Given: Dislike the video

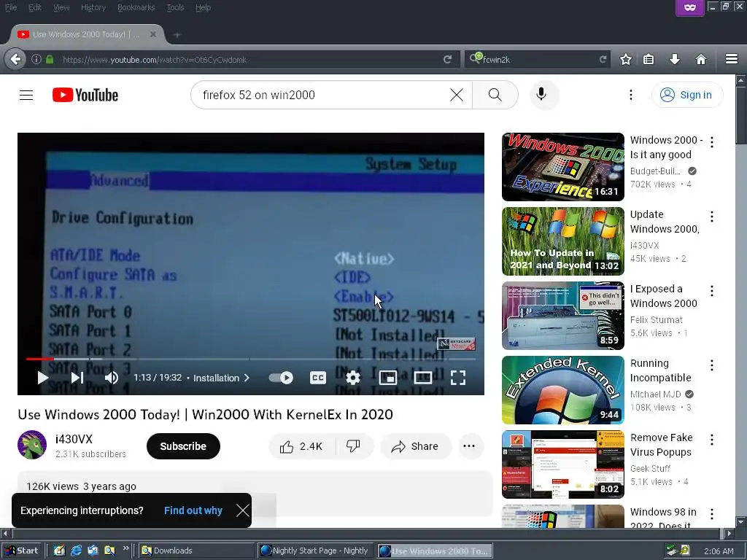Looking at the screenshot, I should click(x=354, y=446).
